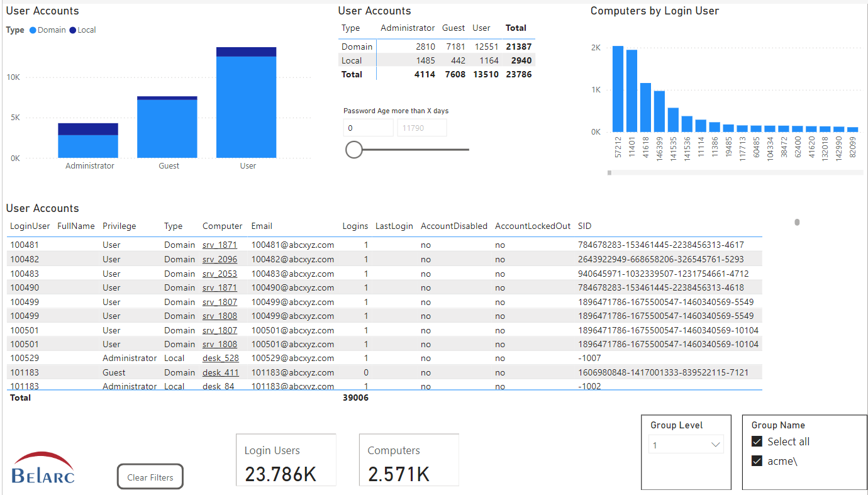Click the AccountLockedOut column header
This screenshot has height=495, width=868.
pyautogui.click(x=532, y=226)
